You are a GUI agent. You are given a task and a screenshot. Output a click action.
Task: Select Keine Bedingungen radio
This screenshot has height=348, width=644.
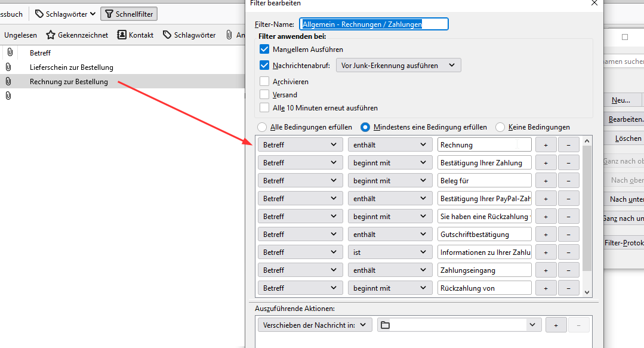click(x=500, y=127)
